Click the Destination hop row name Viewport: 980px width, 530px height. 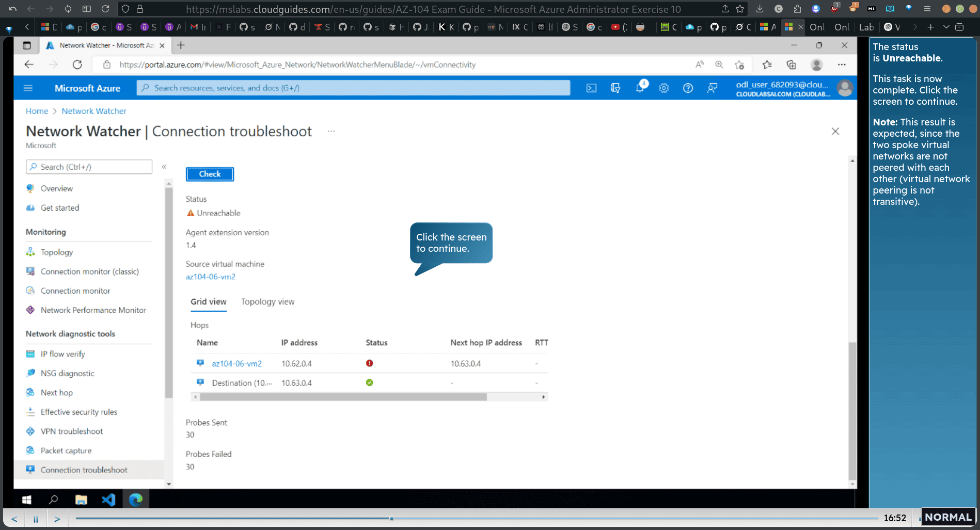[242, 383]
